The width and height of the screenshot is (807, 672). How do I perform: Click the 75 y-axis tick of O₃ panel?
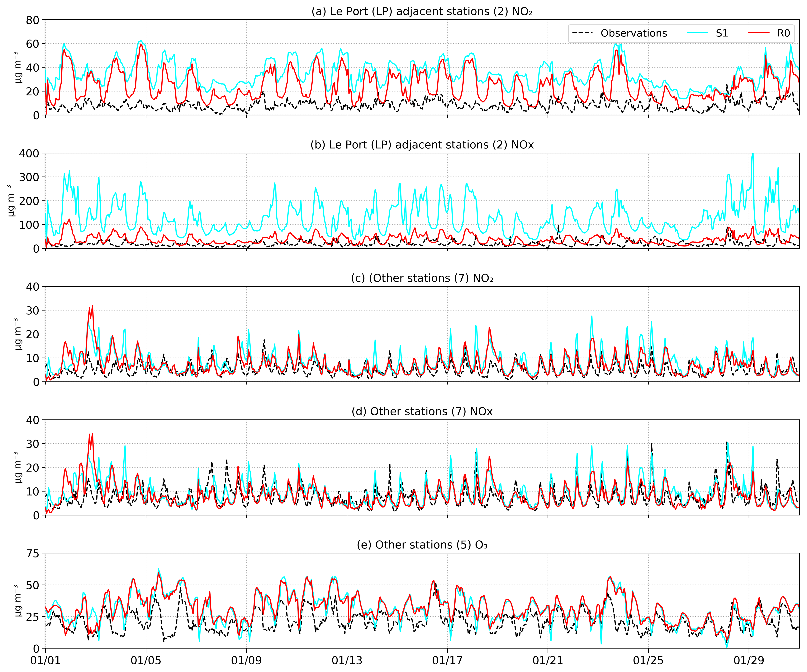tap(33, 554)
